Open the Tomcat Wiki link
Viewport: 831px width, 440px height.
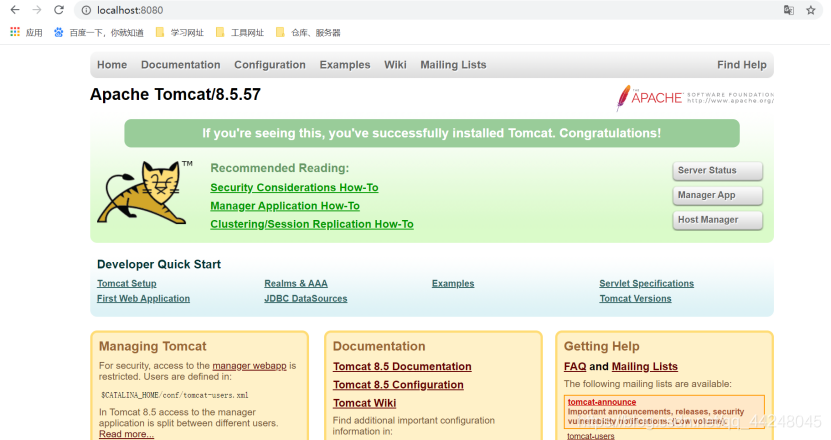pyautogui.click(x=365, y=403)
